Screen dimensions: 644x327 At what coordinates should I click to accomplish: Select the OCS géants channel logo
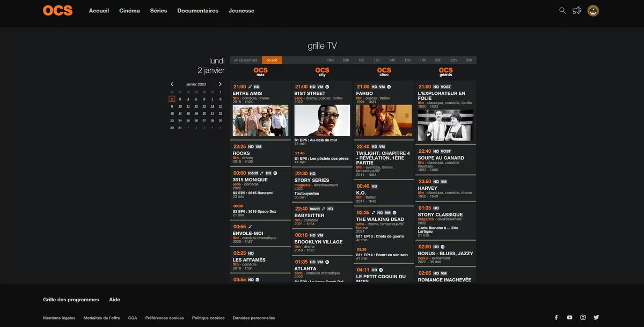point(445,72)
